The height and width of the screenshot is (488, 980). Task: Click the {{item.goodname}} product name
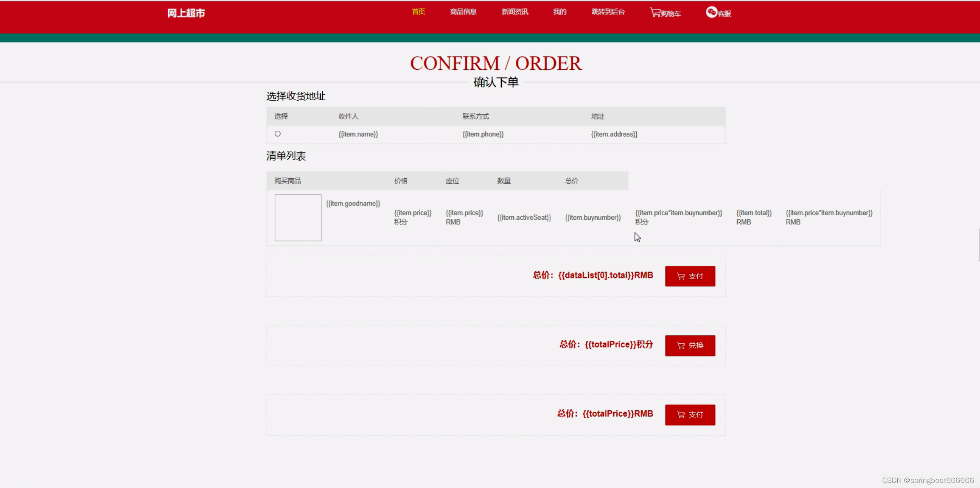(x=353, y=204)
